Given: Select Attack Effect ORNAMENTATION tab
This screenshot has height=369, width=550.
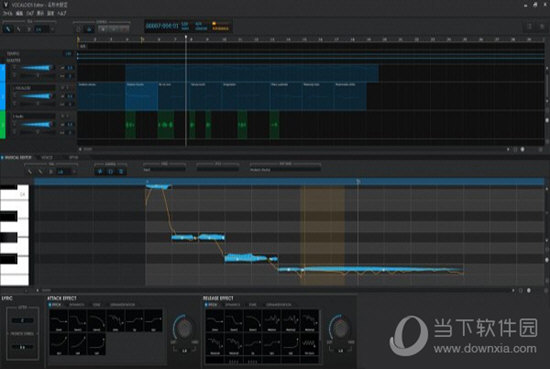Looking at the screenshot, I should (x=122, y=305).
